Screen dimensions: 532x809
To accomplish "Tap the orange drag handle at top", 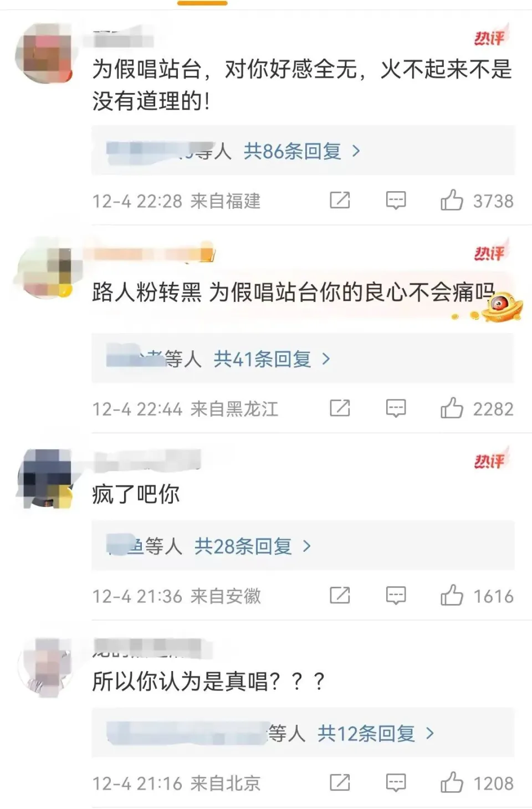I will pos(202,3).
